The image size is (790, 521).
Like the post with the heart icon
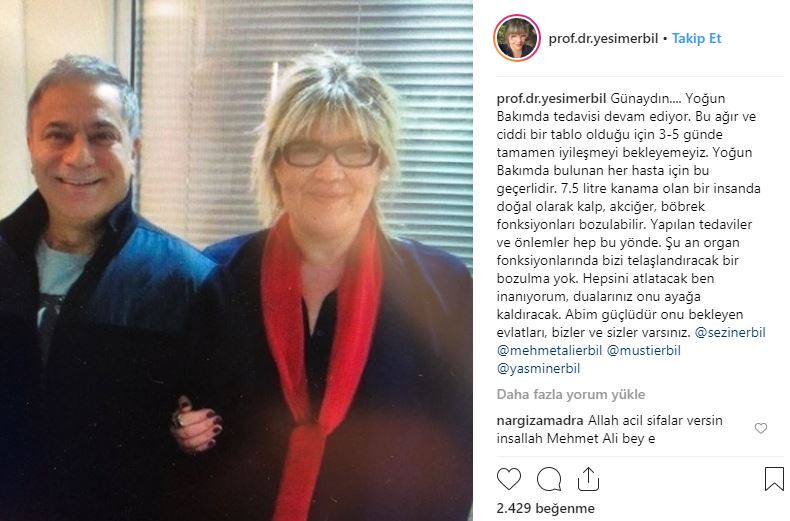[509, 479]
